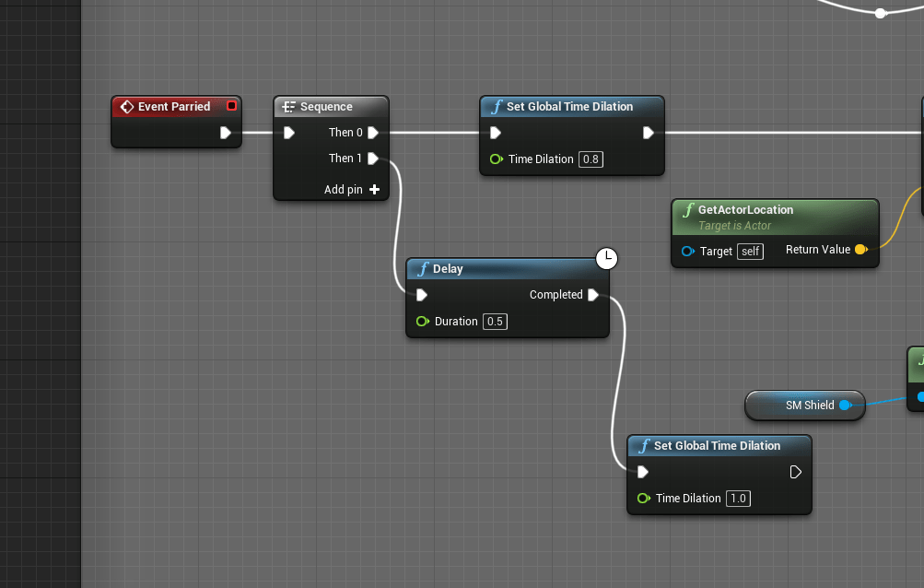Edit the 1.0 Time Dilation value

[738, 499]
